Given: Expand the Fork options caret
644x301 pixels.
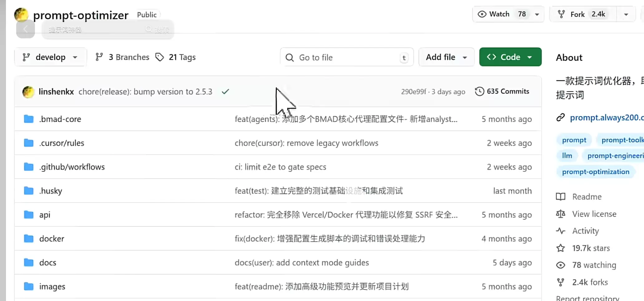Looking at the screenshot, I should click(626, 14).
